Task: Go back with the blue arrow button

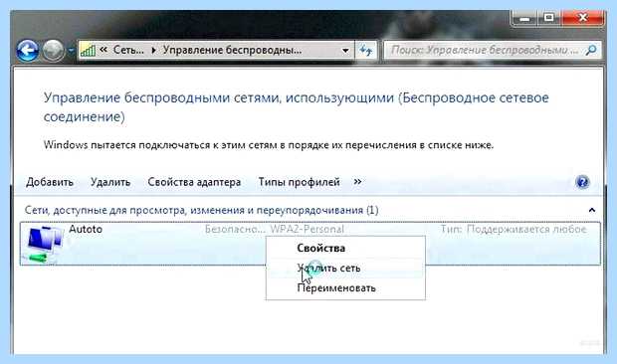Action: point(28,51)
